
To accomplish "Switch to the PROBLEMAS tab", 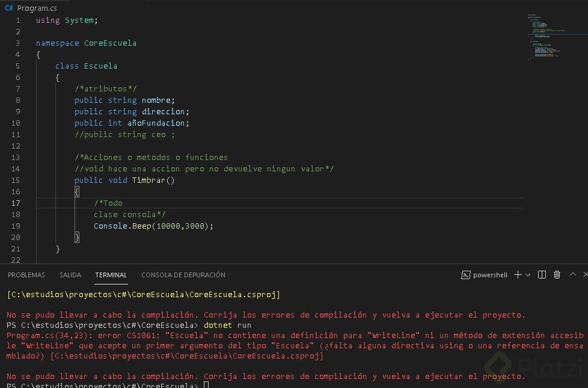I will pos(26,275).
